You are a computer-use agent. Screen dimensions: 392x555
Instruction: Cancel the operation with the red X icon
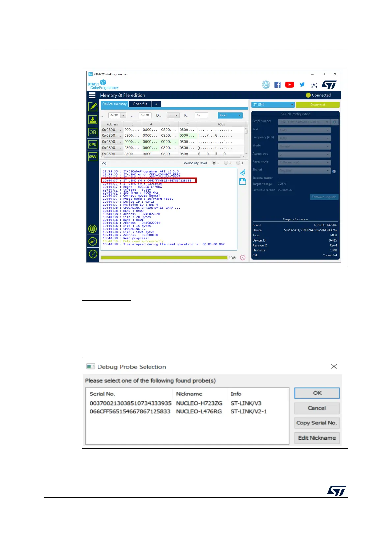pos(243,258)
